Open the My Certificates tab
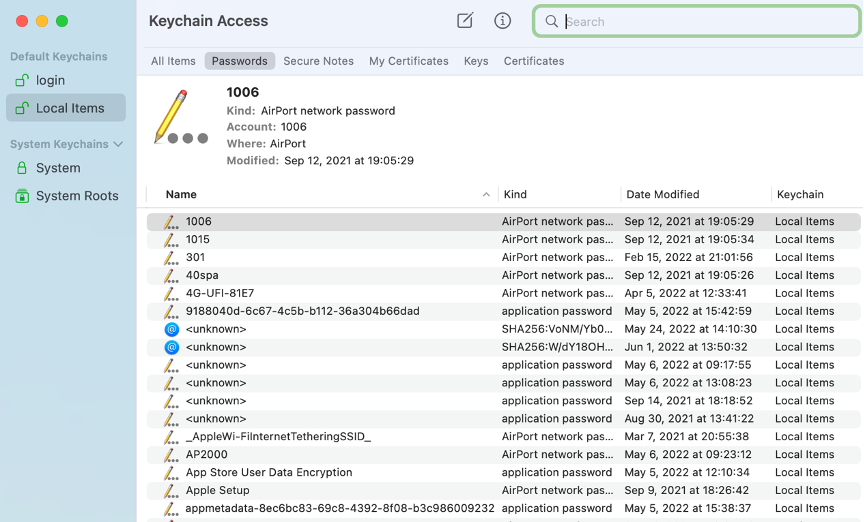 click(408, 61)
